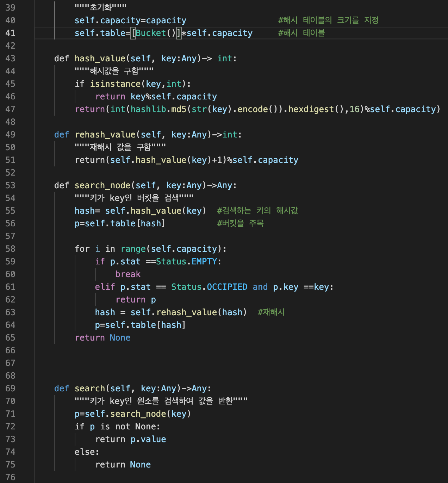Click the "해시값을 구함" docstring
This screenshot has height=483, width=448.
pos(114,71)
